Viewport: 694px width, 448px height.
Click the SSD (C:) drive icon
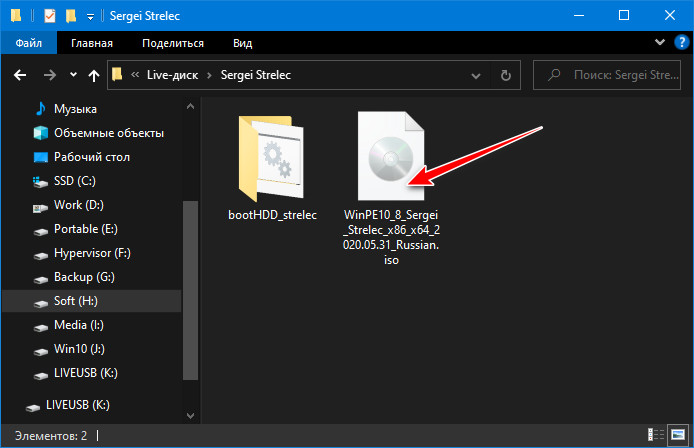(x=40, y=182)
